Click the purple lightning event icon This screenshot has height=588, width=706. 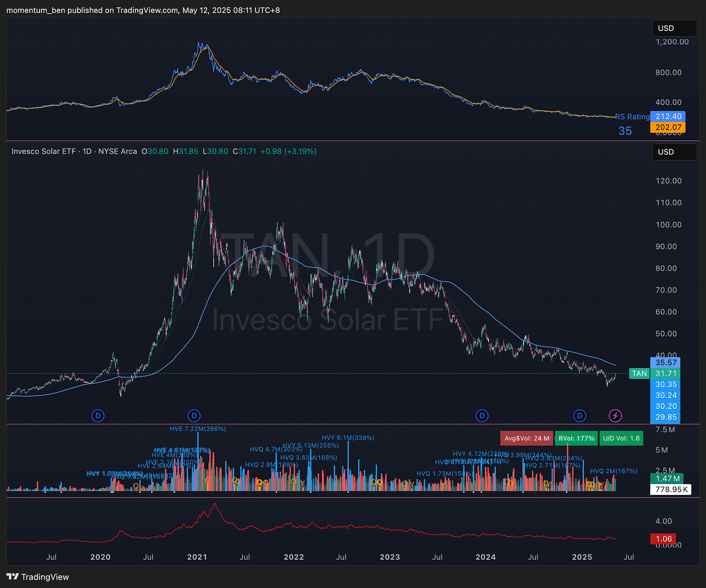point(615,416)
